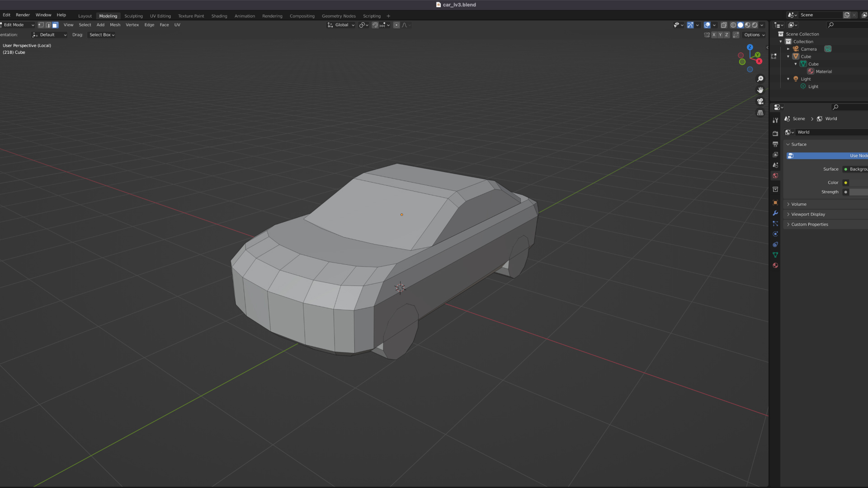The height and width of the screenshot is (488, 868).
Task: Open the View Layer properties tab
Action: pos(775,155)
